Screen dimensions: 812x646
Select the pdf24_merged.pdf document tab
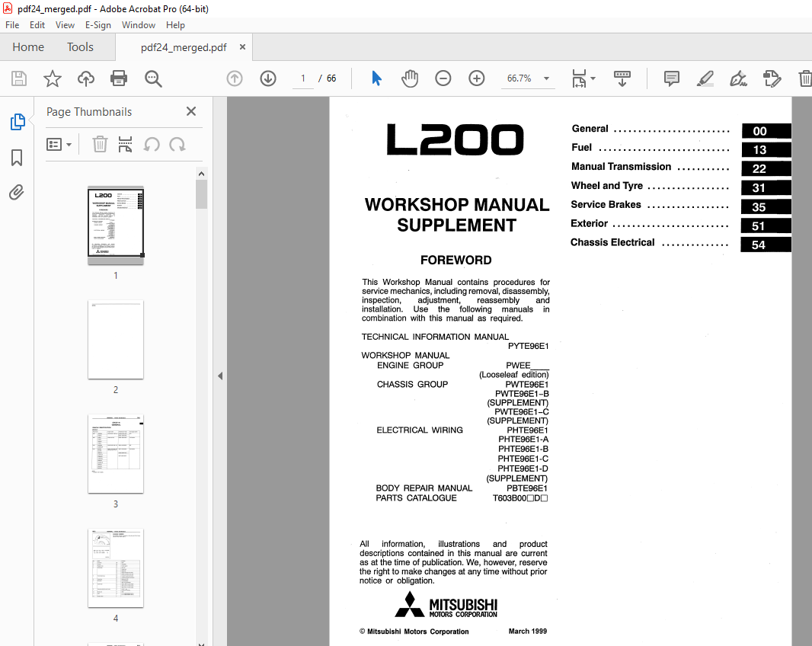[184, 47]
